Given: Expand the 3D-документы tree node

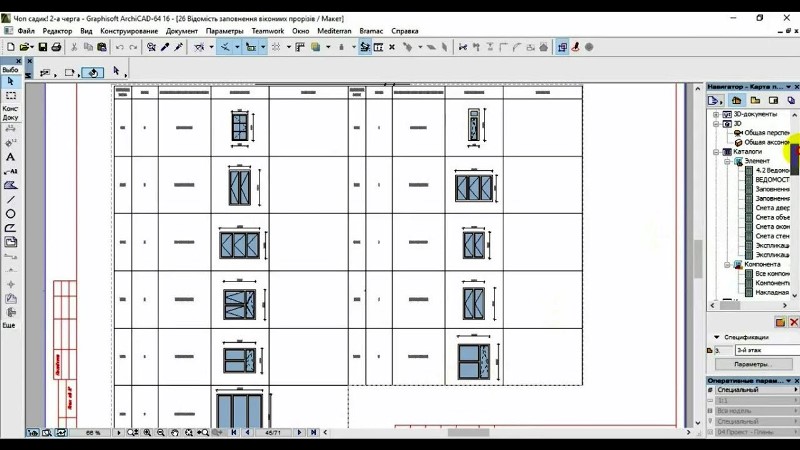Looking at the screenshot, I should (x=716, y=114).
